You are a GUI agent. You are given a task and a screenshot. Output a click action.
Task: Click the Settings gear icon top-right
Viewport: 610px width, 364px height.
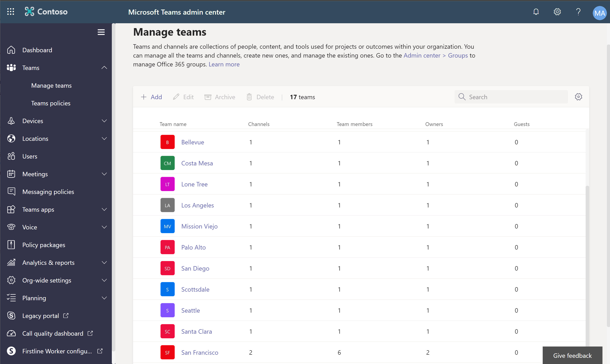557,12
